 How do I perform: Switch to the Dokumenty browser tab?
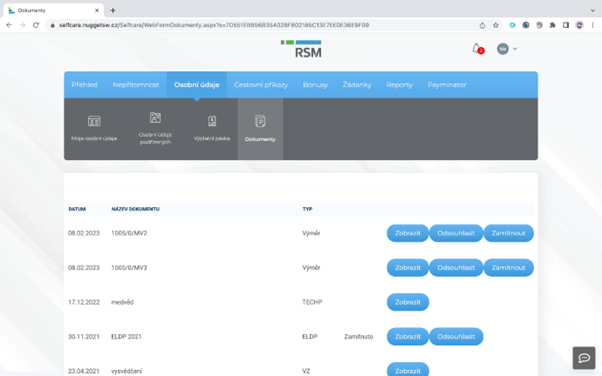54,10
